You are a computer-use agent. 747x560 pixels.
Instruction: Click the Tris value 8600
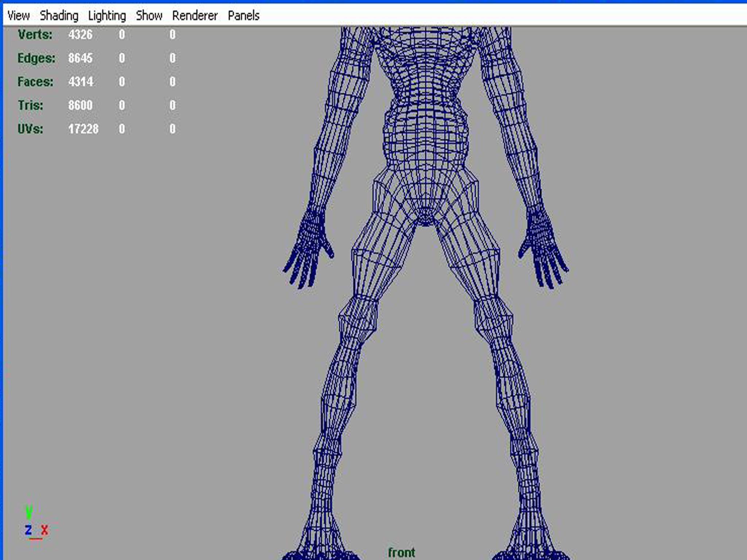[80, 105]
